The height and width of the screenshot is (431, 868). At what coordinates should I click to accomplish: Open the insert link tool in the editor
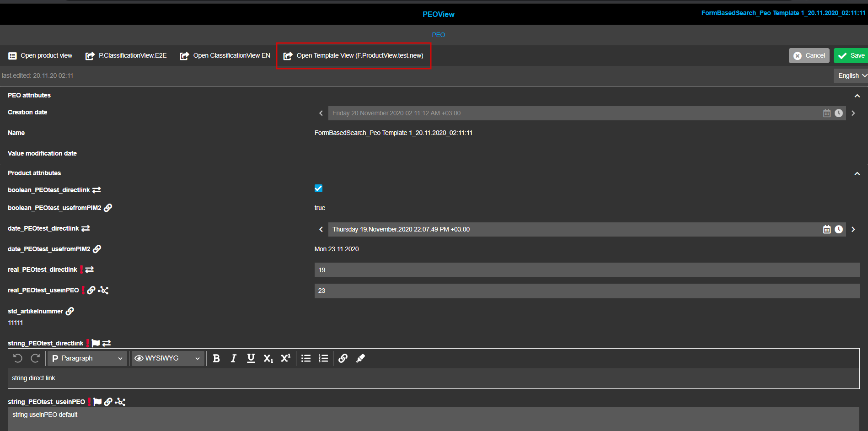pyautogui.click(x=343, y=358)
